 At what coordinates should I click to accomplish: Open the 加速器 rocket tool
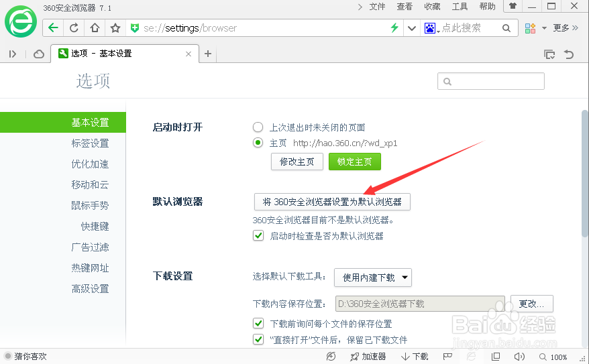pyautogui.click(x=368, y=357)
